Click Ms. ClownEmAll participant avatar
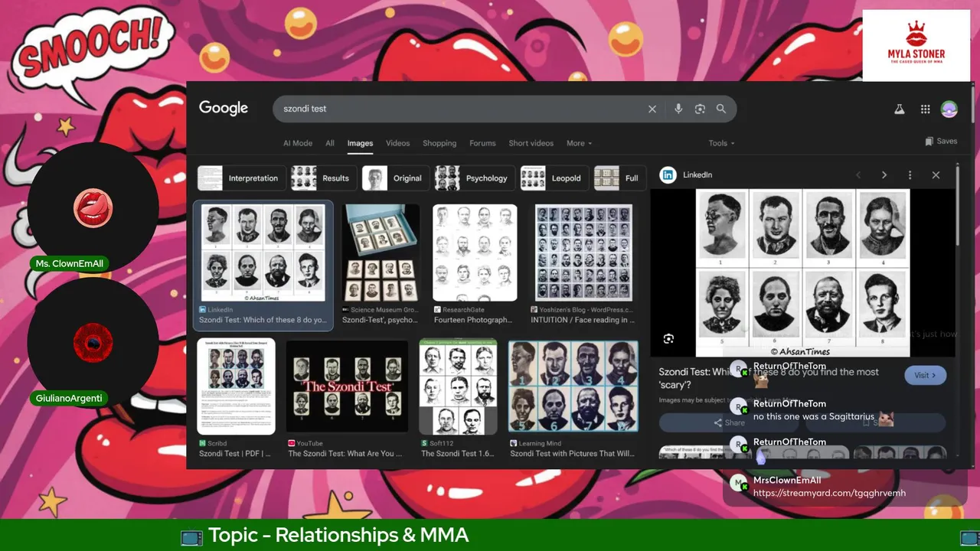980x551 pixels. coord(93,208)
